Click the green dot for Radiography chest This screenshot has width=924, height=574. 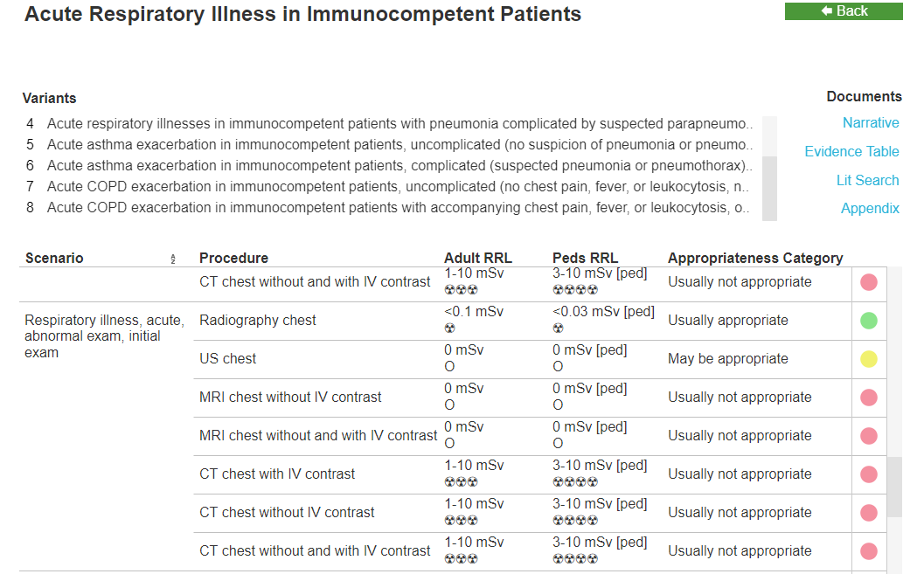(x=869, y=321)
